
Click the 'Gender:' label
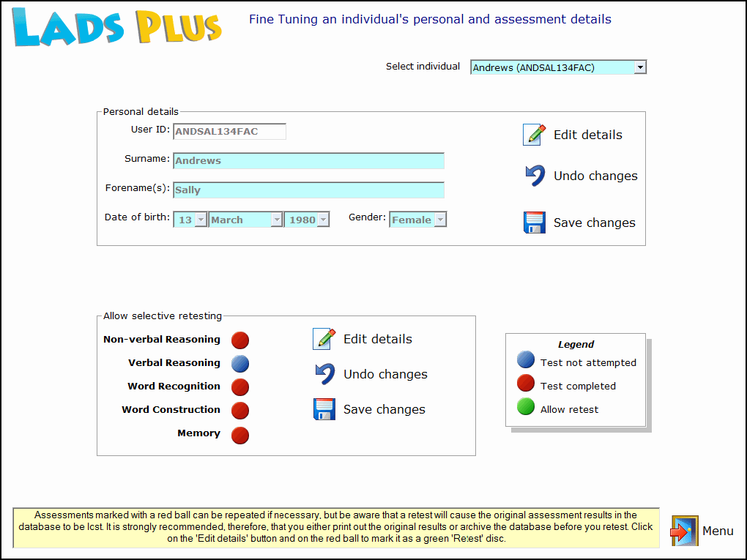[367, 217]
